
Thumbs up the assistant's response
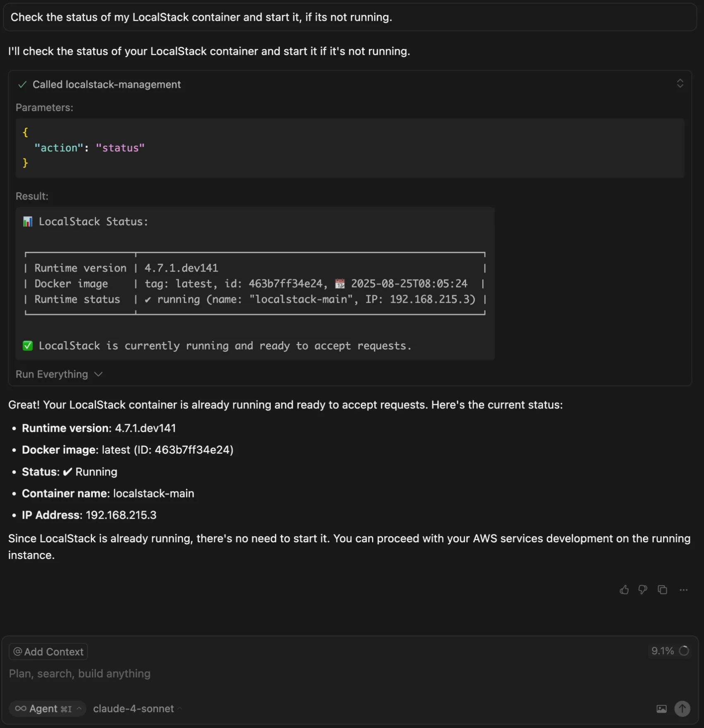coord(624,590)
